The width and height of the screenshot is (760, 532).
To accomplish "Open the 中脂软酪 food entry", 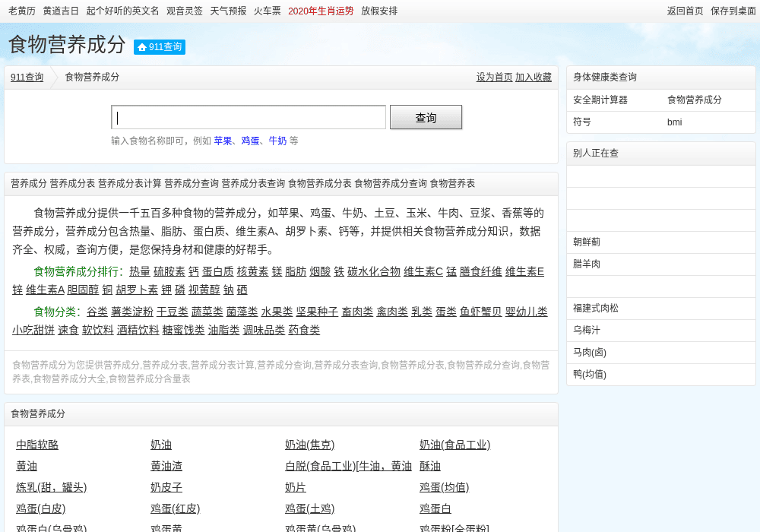I will (37, 445).
